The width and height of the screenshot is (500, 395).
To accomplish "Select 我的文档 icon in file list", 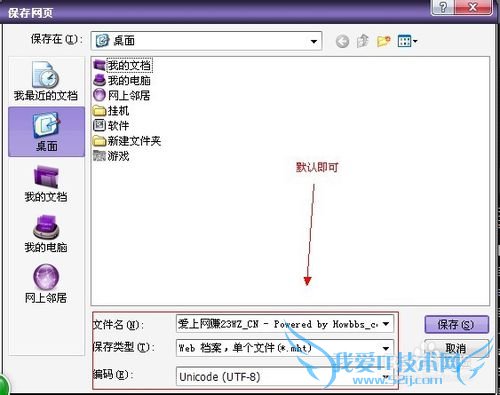I will click(99, 65).
